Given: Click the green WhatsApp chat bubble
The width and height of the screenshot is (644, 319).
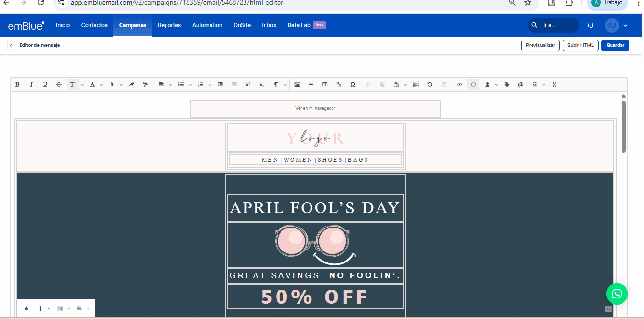Looking at the screenshot, I should (x=617, y=294).
